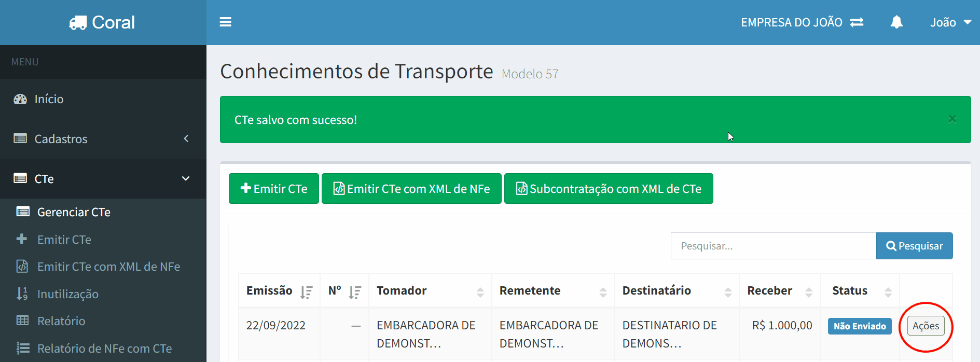The width and height of the screenshot is (980, 362).
Task: Click the green Emitir CTe button
Action: [274, 189]
